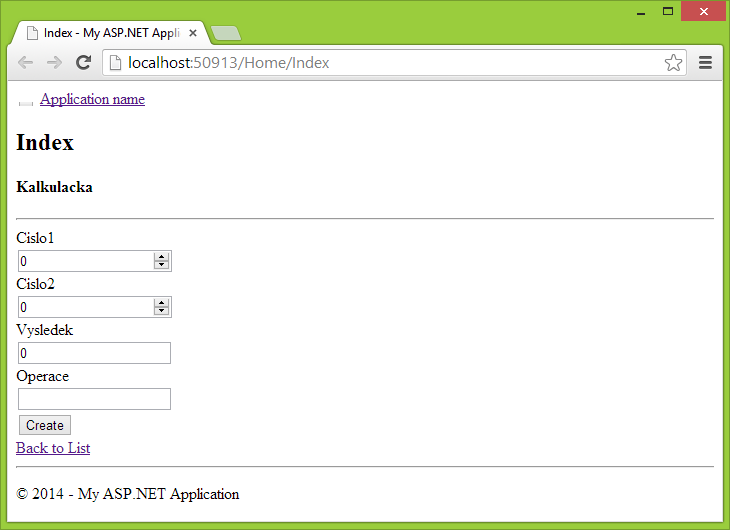Reload the page with the refresh icon
Viewport: 730px width, 530px height.
(83, 62)
